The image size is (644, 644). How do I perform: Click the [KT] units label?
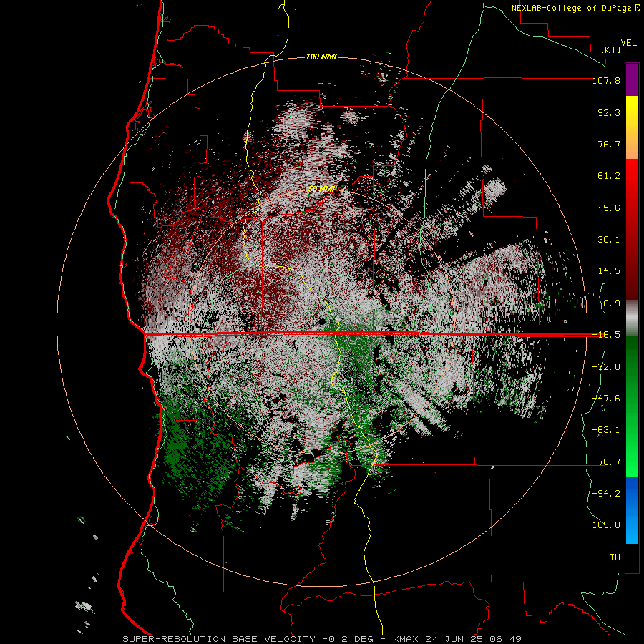pyautogui.click(x=611, y=49)
